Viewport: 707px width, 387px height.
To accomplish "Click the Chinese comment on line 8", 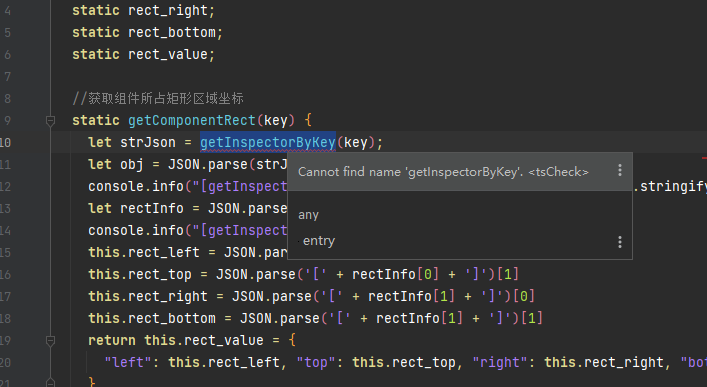I will [x=158, y=98].
